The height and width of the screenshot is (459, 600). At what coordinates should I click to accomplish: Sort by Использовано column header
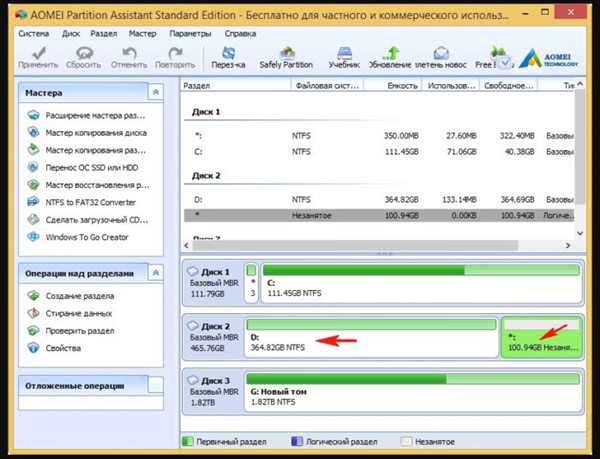pyautogui.click(x=451, y=86)
